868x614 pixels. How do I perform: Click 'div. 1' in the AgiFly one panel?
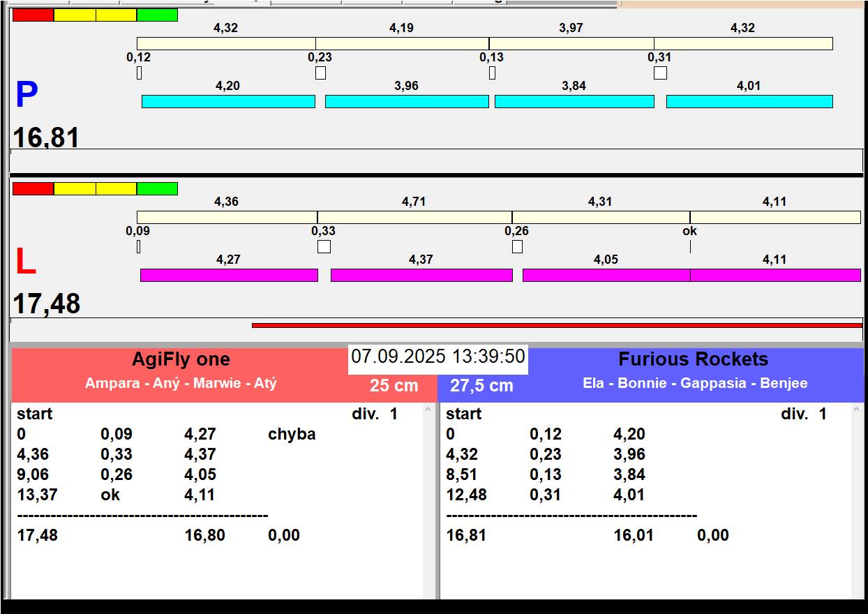[375, 414]
